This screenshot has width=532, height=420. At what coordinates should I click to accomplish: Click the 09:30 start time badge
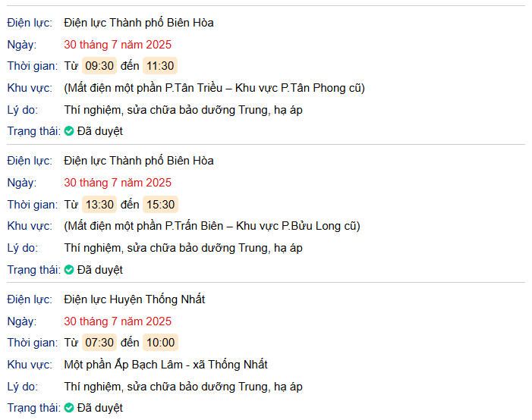99,66
